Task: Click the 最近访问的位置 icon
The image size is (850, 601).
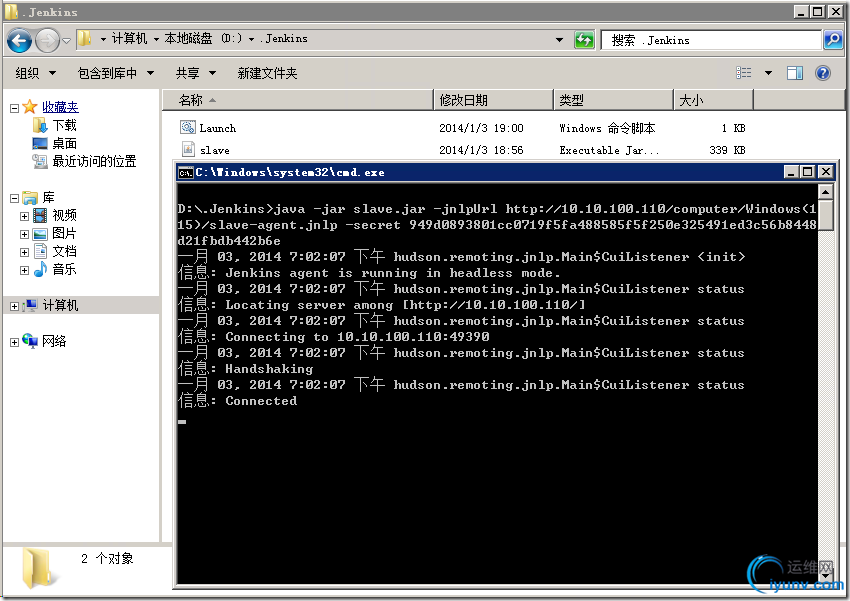Action: click(40, 161)
